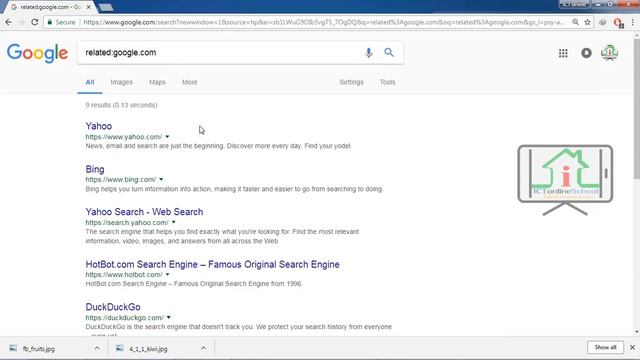This screenshot has width=640, height=360.
Task: Open search Tools
Action: pyautogui.click(x=387, y=82)
